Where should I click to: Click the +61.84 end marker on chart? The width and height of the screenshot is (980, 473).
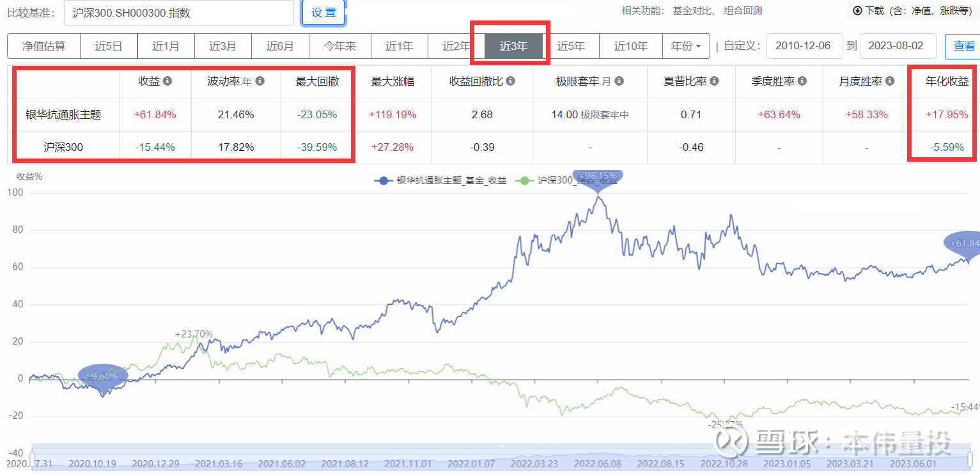[963, 244]
